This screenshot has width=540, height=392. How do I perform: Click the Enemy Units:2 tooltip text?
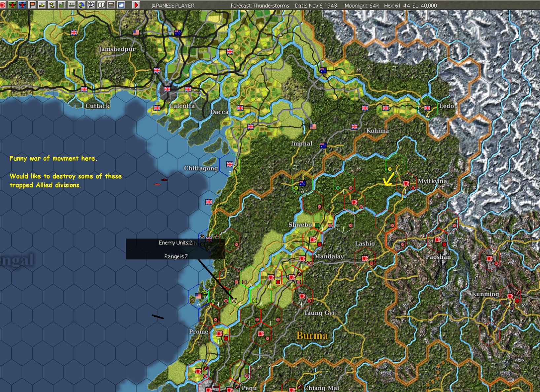[176, 243]
